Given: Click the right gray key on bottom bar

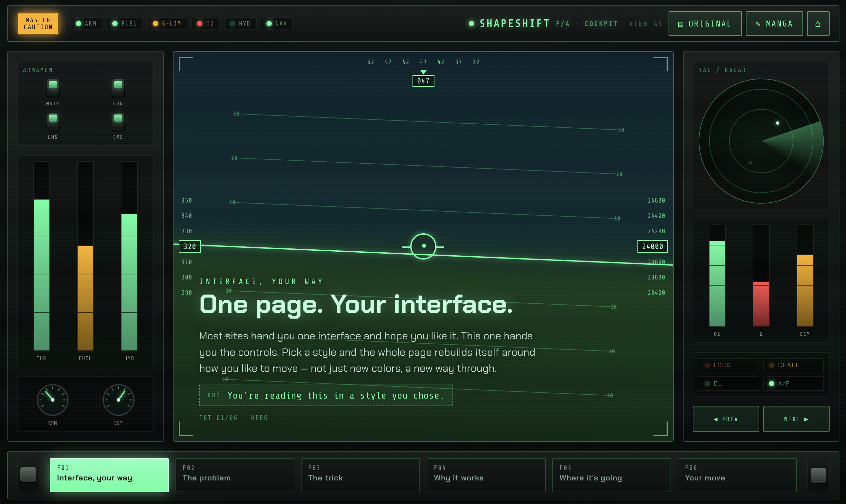Looking at the screenshot, I should click(818, 475).
